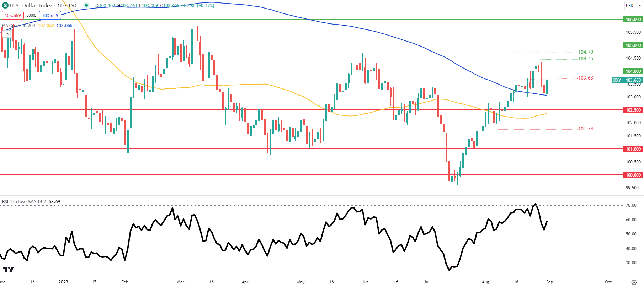Screen dimensions: 644x287
Task: Click the 104.45 green level annotation
Action: [x=586, y=59]
